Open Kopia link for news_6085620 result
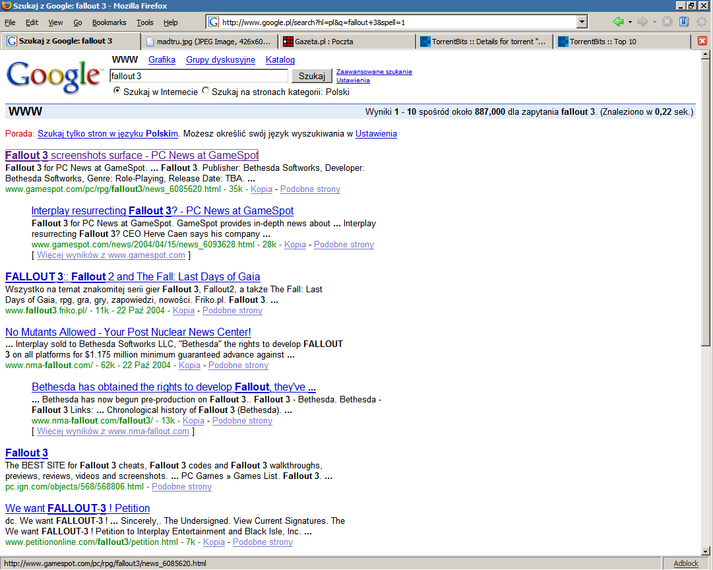 (261, 189)
